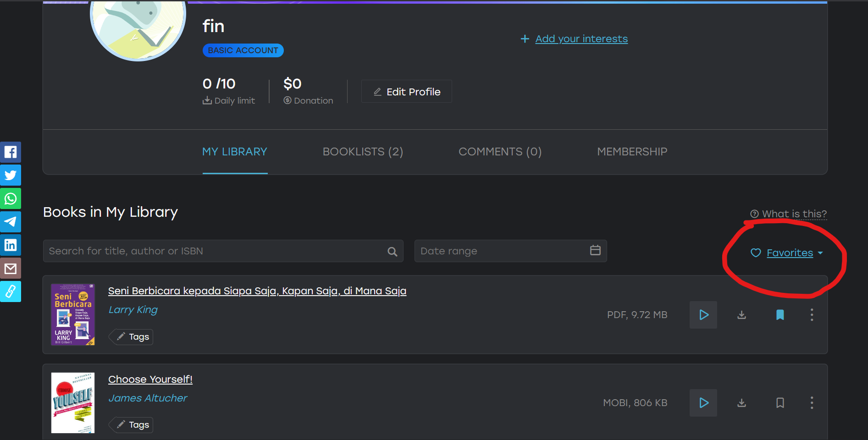Remove bookmark from Seni Berbicara book
This screenshot has height=440, width=868.
click(780, 315)
